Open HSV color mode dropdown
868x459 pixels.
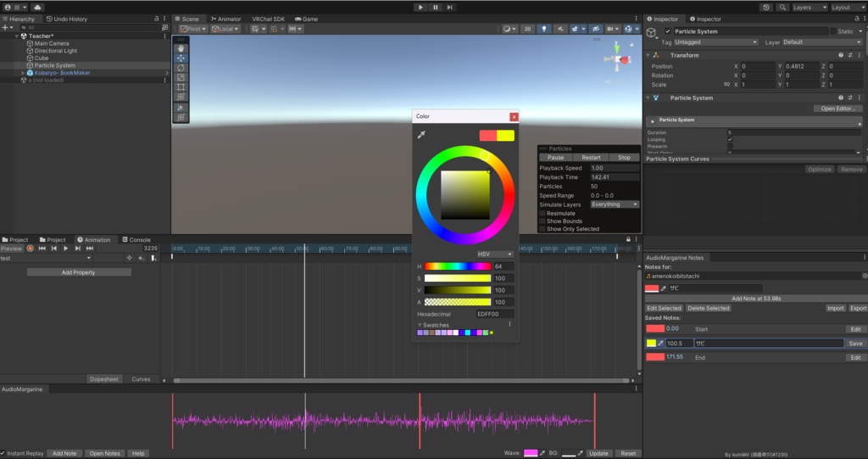click(x=494, y=254)
